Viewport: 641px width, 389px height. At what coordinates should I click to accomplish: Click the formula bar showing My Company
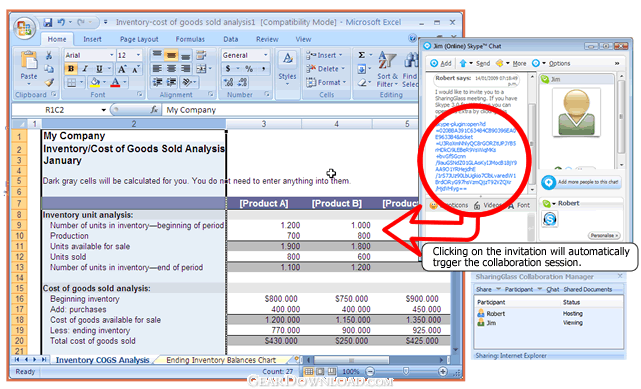[290, 110]
